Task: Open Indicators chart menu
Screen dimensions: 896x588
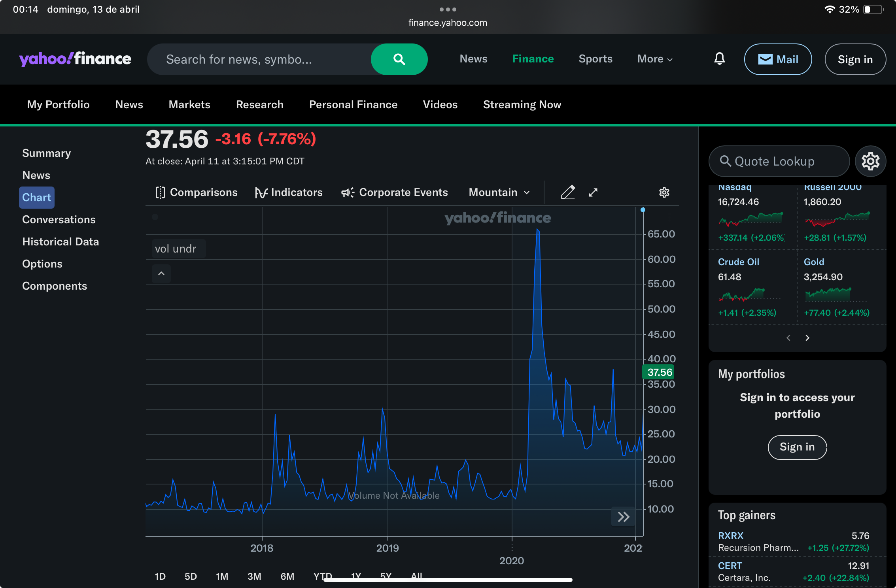Action: coord(289,192)
